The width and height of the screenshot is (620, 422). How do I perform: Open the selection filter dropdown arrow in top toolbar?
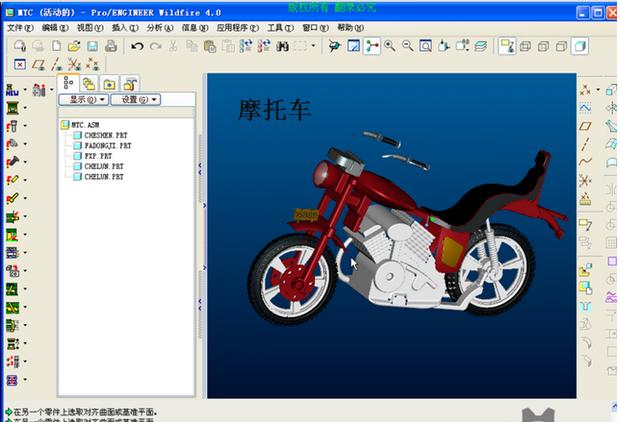pos(313,46)
